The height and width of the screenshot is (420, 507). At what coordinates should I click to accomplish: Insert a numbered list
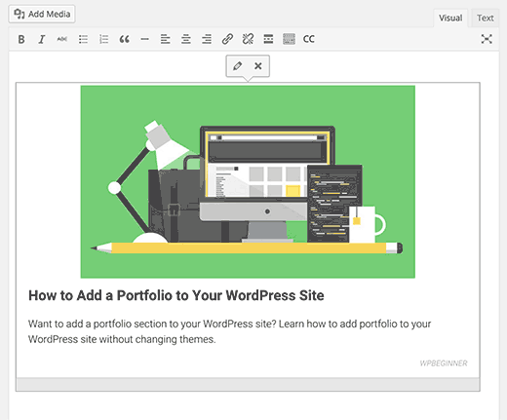pos(103,39)
